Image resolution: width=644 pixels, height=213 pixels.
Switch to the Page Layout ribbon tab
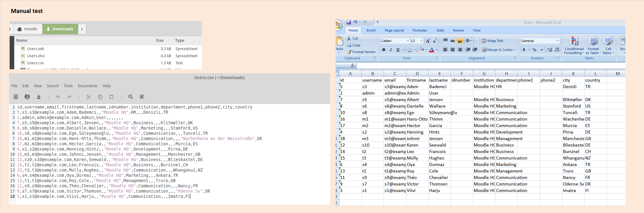394,30
